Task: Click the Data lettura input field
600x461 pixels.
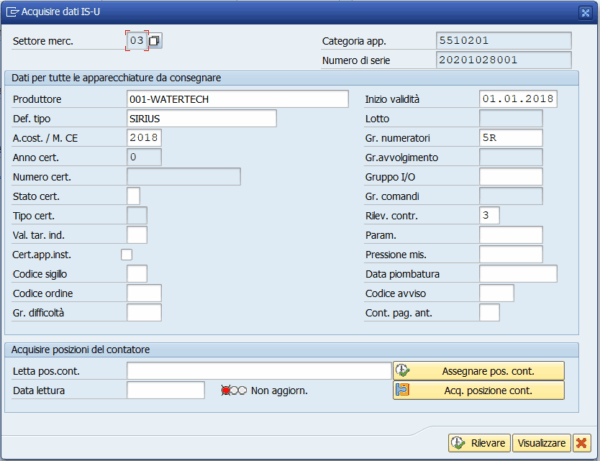Action: (166, 390)
